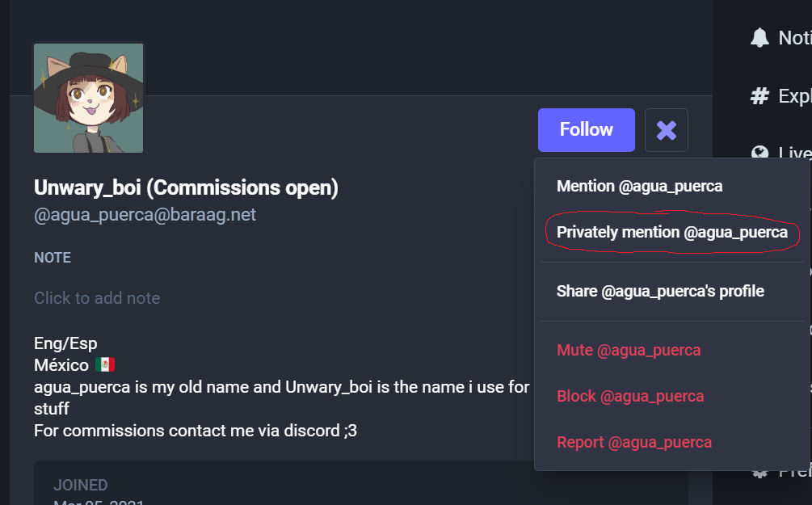The width and height of the screenshot is (812, 505).
Task: Open Explore via the hashtag icon
Action: pyautogui.click(x=759, y=96)
